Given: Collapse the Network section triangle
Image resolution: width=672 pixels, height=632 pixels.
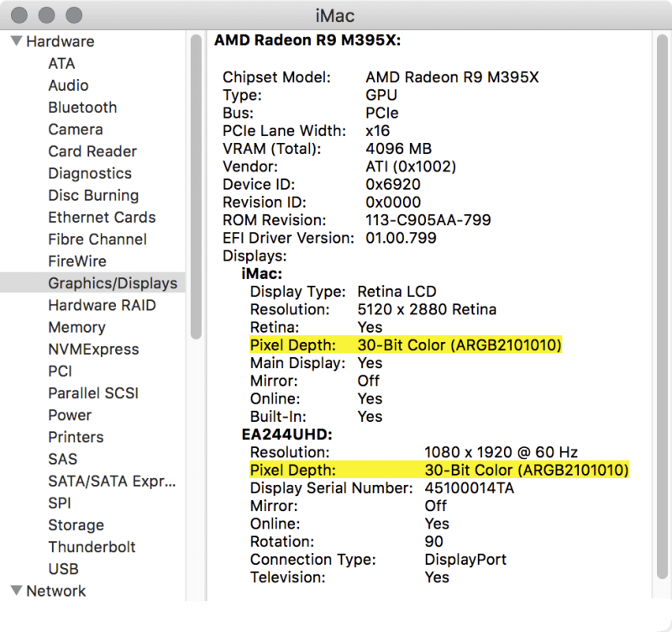Looking at the screenshot, I should (x=16, y=591).
